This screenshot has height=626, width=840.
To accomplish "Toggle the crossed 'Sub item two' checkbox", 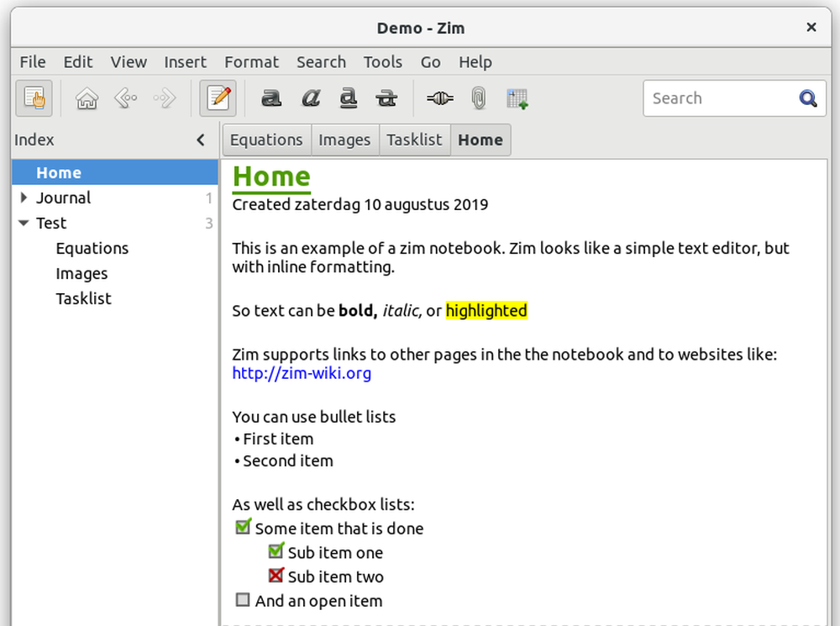I will [276, 575].
